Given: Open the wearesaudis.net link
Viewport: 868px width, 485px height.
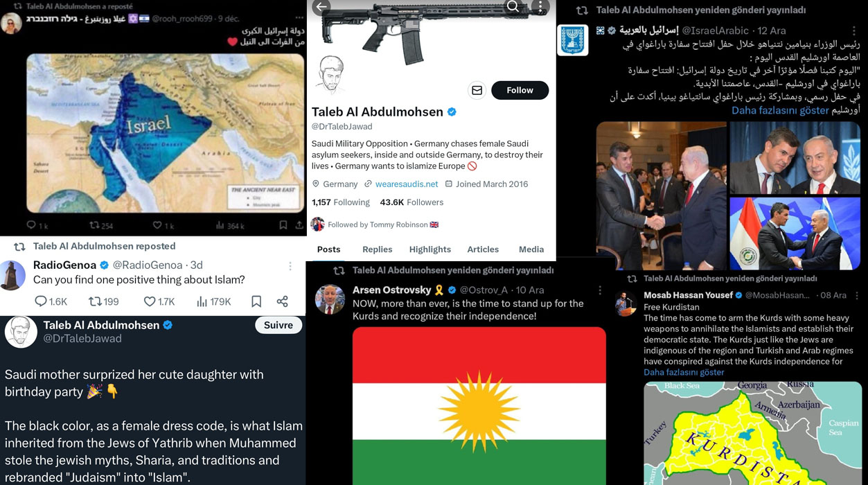Looking at the screenshot, I should (407, 184).
